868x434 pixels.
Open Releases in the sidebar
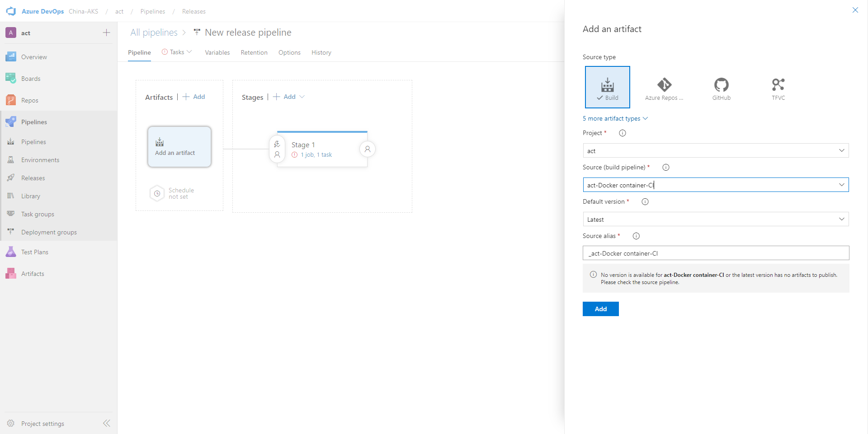(x=33, y=178)
